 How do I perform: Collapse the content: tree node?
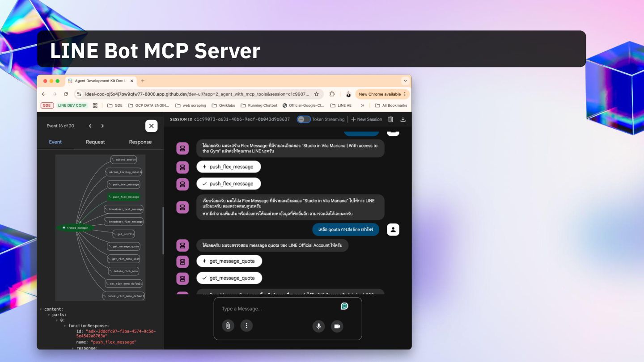point(42,309)
